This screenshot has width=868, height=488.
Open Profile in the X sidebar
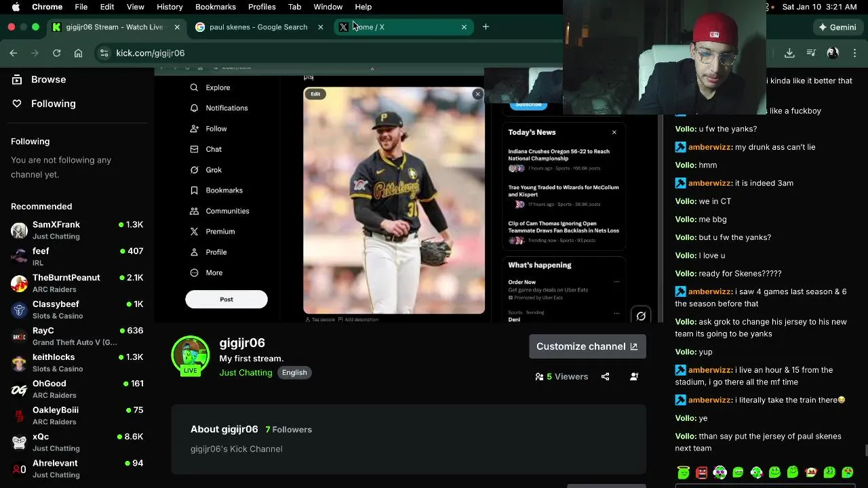click(208, 252)
